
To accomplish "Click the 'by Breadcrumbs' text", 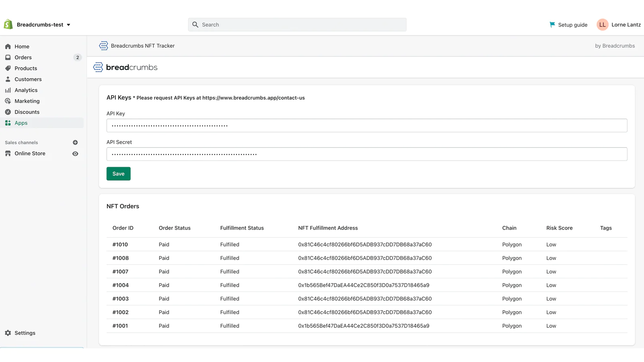I will pos(615,46).
